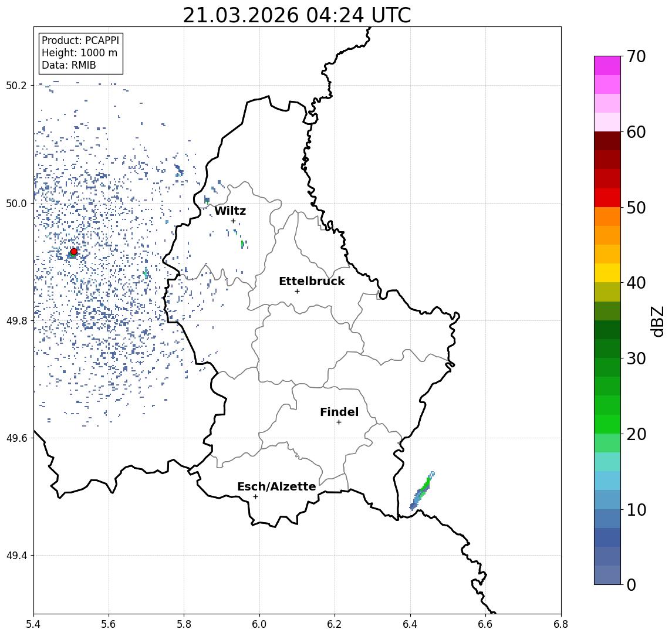Click the longitude tick label 5.8
The height and width of the screenshot is (636, 672).
click(184, 624)
